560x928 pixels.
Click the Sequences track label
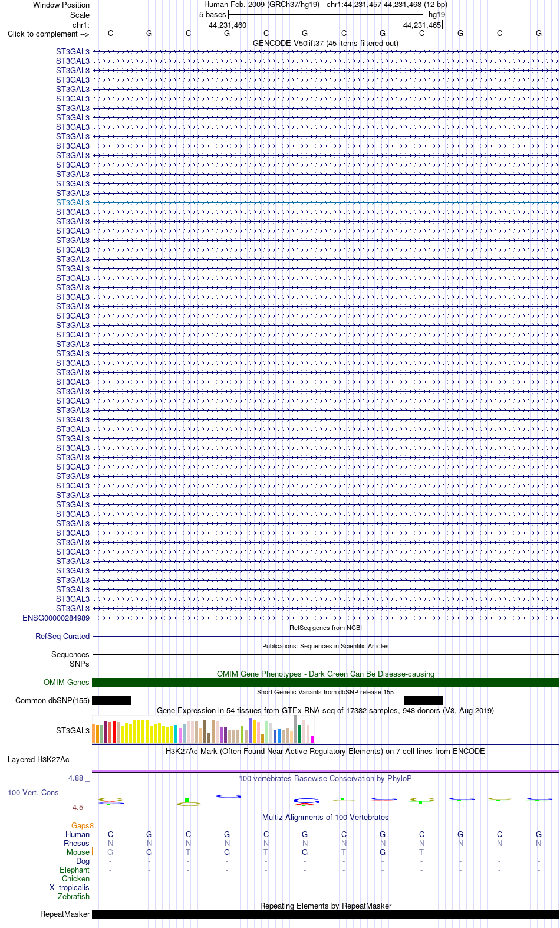(x=70, y=654)
